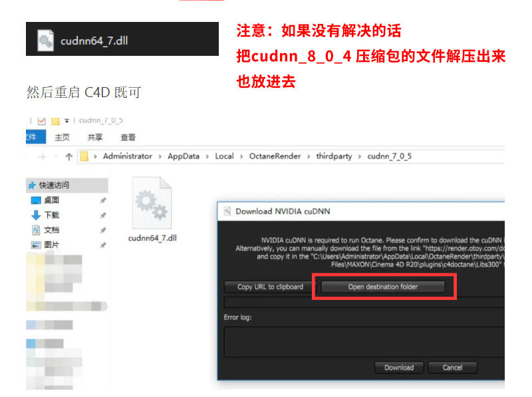The width and height of the screenshot is (532, 397).
Task: Select the cudnn64_7.dll file in the folder
Action: tap(152, 209)
